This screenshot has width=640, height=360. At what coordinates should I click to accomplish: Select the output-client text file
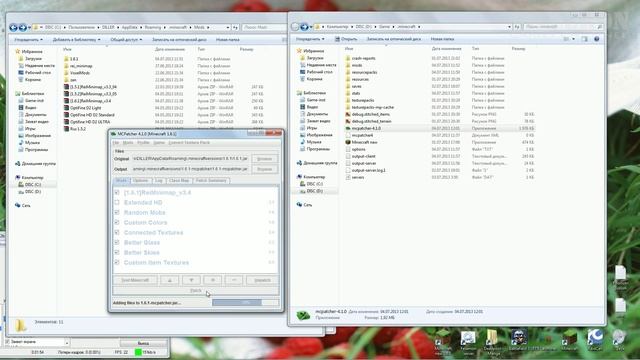click(363, 156)
